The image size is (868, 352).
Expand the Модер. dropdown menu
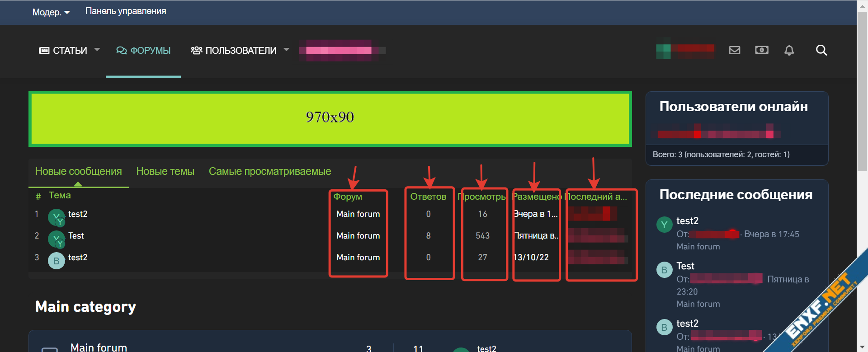(51, 12)
